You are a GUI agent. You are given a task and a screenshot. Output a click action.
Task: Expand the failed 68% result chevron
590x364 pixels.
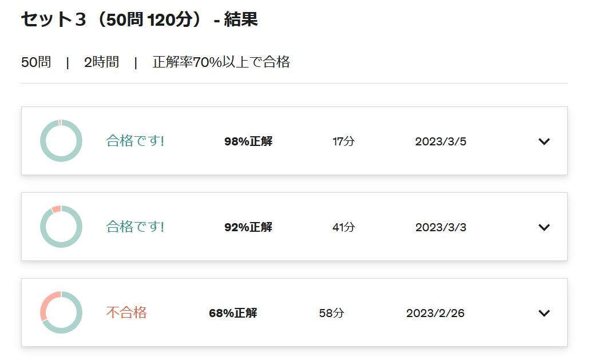pyautogui.click(x=544, y=313)
